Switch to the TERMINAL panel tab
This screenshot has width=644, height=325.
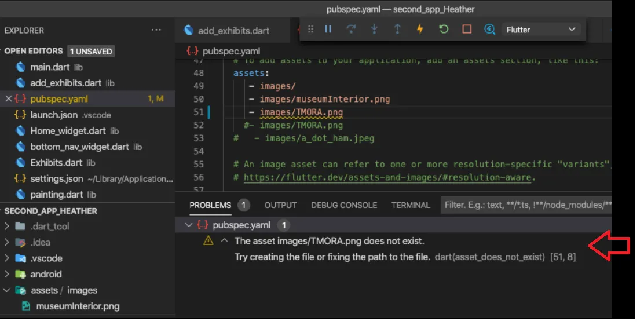[x=411, y=205]
